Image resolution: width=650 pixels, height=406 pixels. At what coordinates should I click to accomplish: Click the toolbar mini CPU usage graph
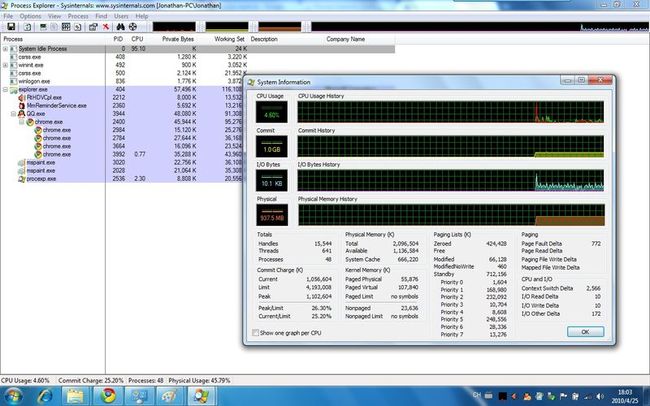[174, 27]
